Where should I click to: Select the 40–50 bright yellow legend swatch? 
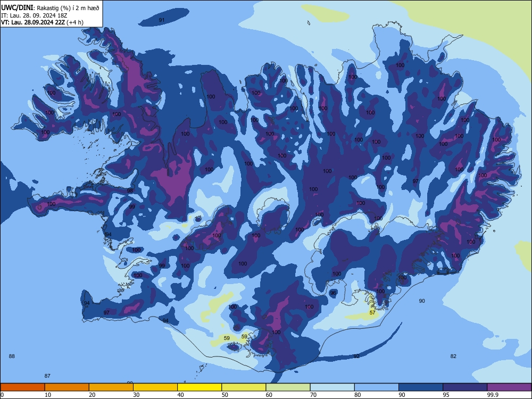199,387
